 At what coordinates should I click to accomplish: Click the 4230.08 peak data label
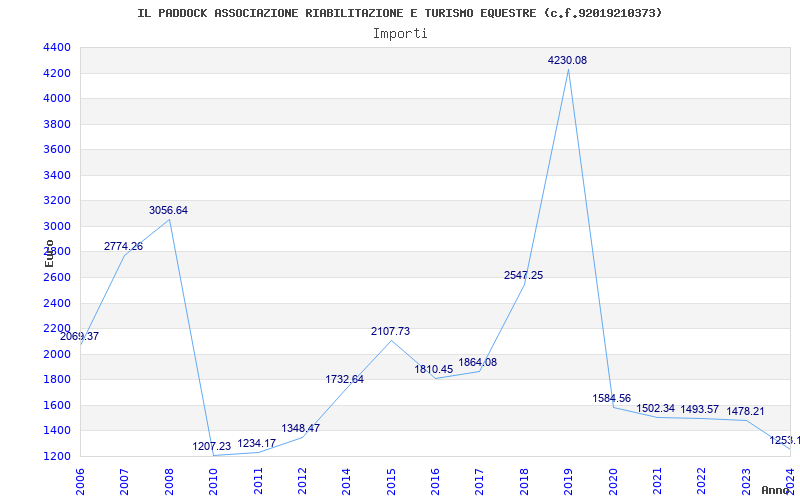point(567,60)
